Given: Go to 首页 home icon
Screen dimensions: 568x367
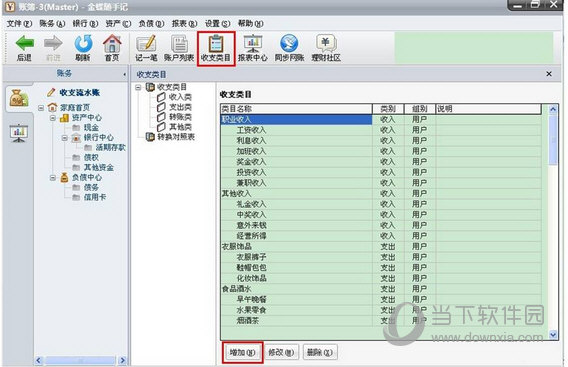Looking at the screenshot, I should pyautogui.click(x=112, y=43).
